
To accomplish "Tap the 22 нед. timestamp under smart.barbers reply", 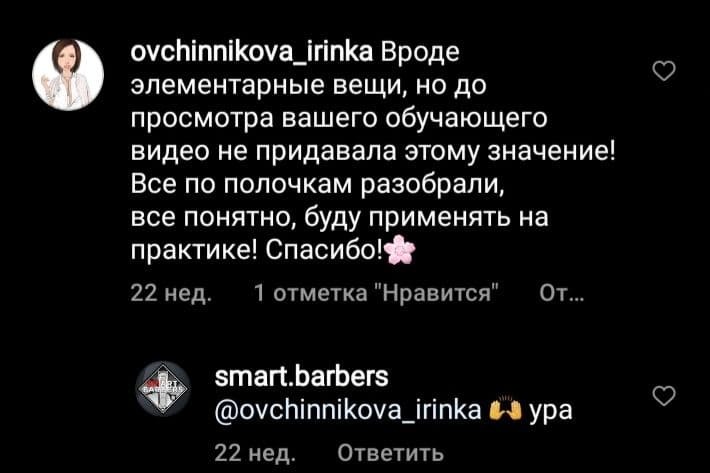I will [255, 452].
